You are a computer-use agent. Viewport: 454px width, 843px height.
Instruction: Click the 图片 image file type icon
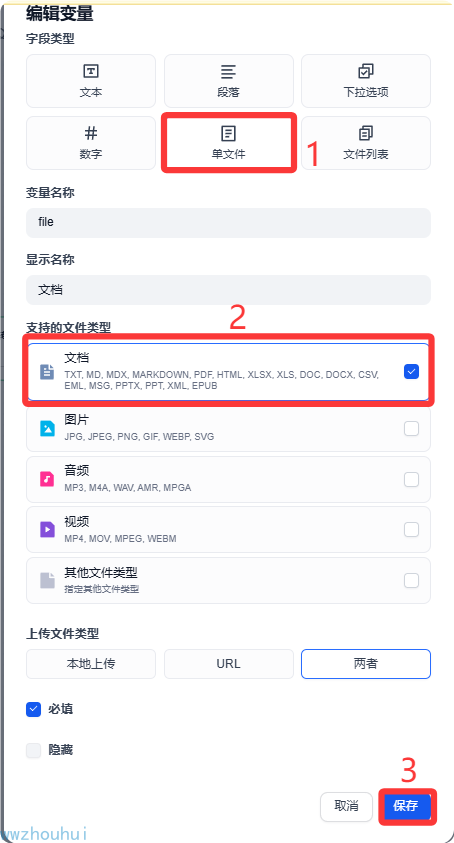pos(47,428)
